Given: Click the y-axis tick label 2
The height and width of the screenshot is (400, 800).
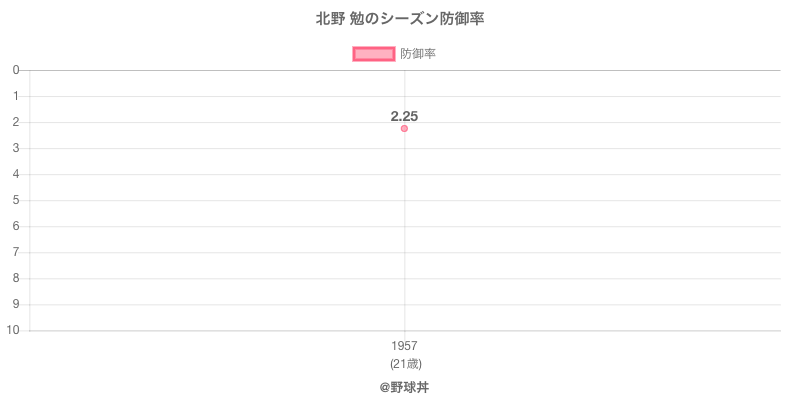Looking at the screenshot, I should point(16,122).
